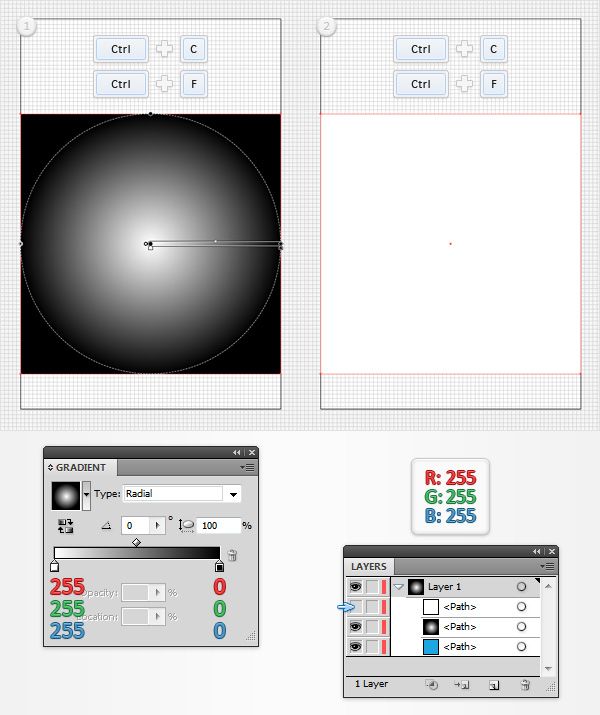Click the Location input field
This screenshot has width=600, height=715.
coord(136,616)
